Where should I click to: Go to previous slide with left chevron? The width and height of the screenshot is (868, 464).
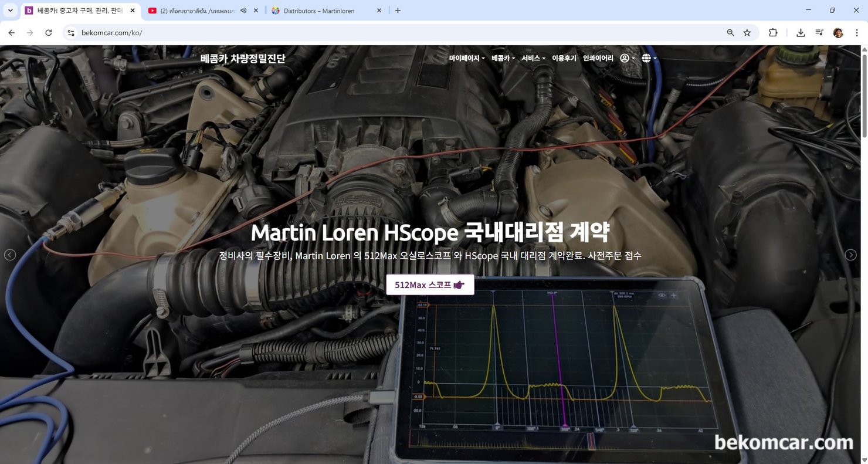click(x=9, y=255)
